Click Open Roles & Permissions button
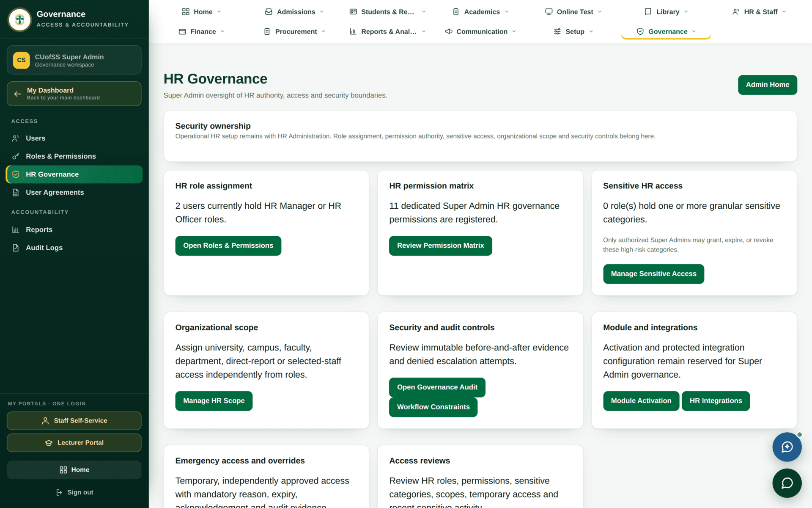 [x=228, y=246]
